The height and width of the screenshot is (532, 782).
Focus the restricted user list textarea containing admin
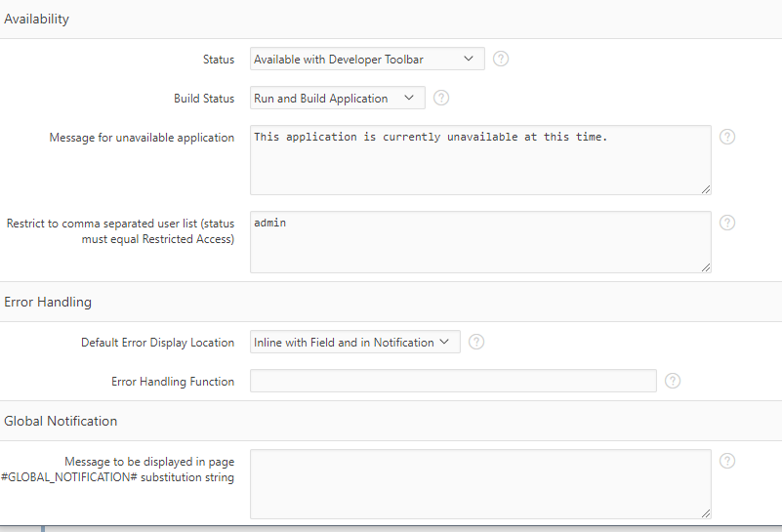pyautogui.click(x=480, y=242)
